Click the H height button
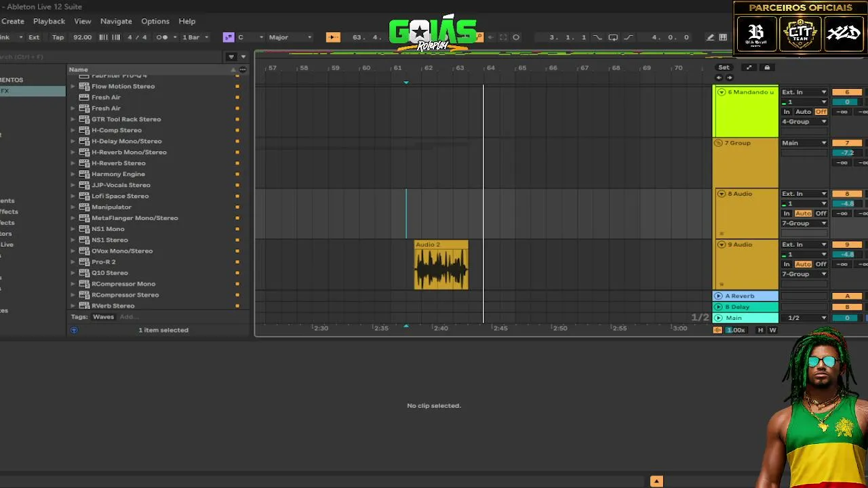The width and height of the screenshot is (868, 488). click(760, 330)
